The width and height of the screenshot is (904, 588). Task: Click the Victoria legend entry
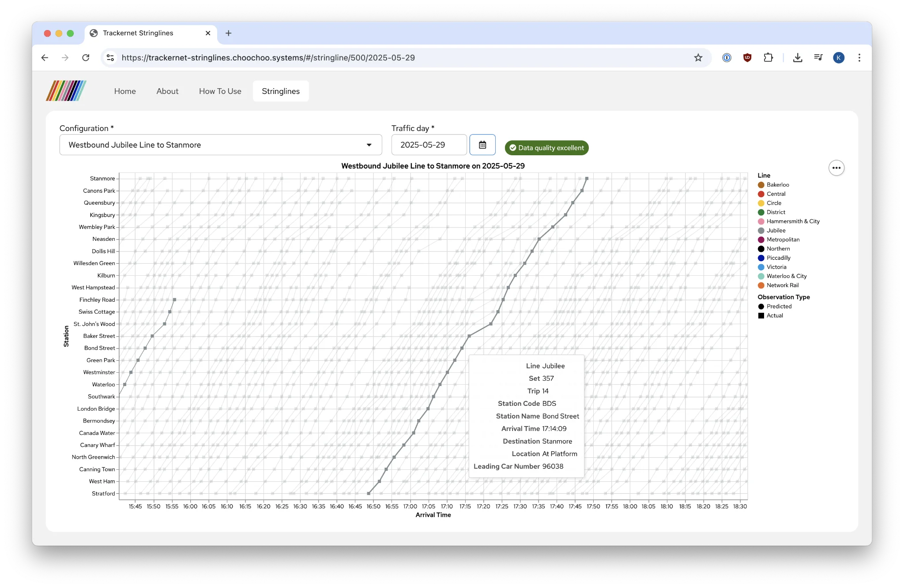click(772, 267)
